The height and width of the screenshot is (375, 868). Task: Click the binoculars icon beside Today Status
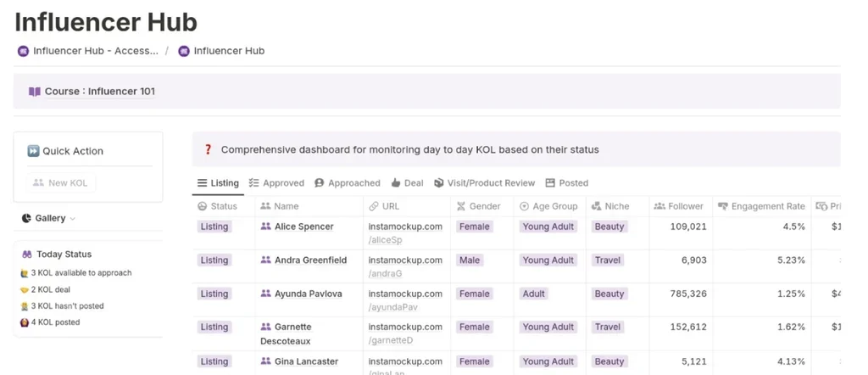27,255
